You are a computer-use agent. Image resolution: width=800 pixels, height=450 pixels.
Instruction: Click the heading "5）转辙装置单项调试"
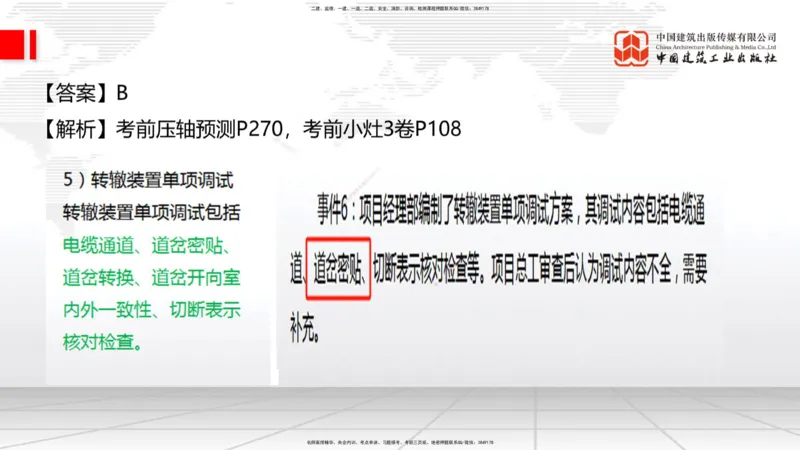[148, 180]
